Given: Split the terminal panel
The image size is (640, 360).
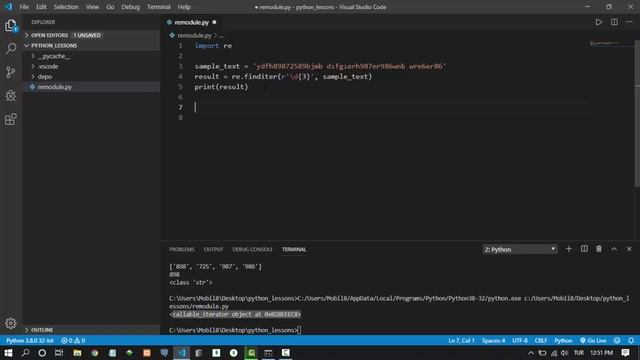Looking at the screenshot, I should click(x=584, y=249).
